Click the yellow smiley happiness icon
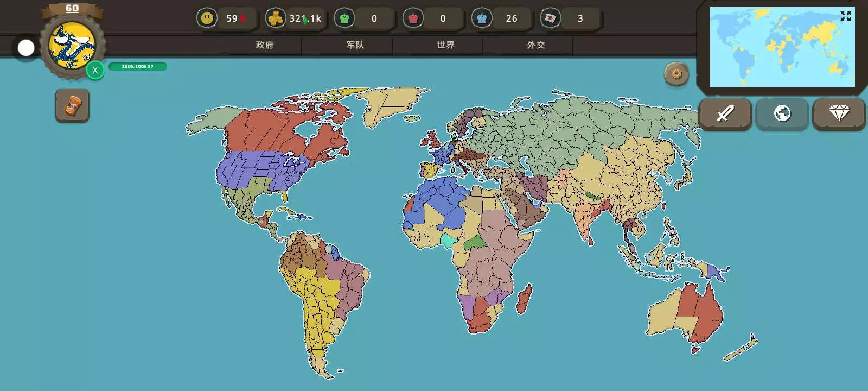The image size is (868, 391). click(x=207, y=18)
